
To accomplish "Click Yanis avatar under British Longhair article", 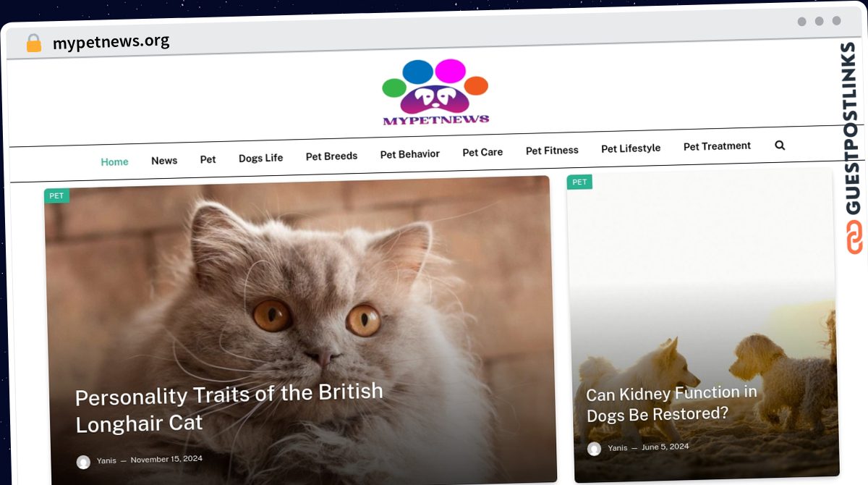I will (x=84, y=462).
